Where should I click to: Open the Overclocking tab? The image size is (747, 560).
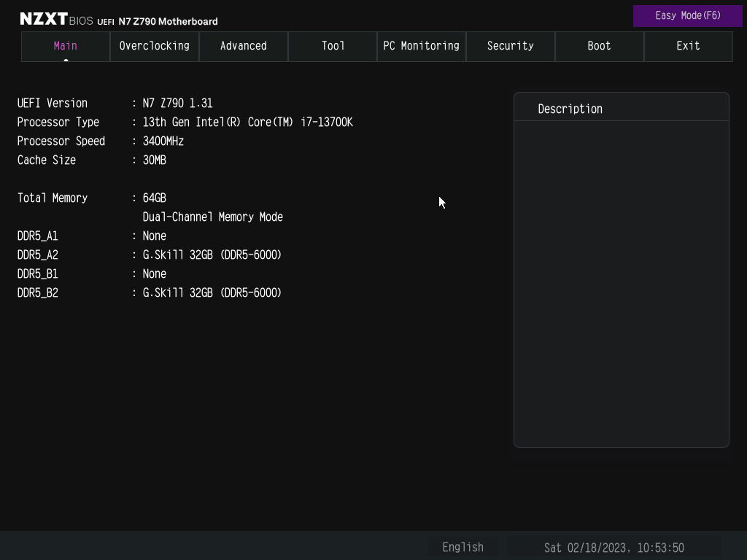coord(155,46)
